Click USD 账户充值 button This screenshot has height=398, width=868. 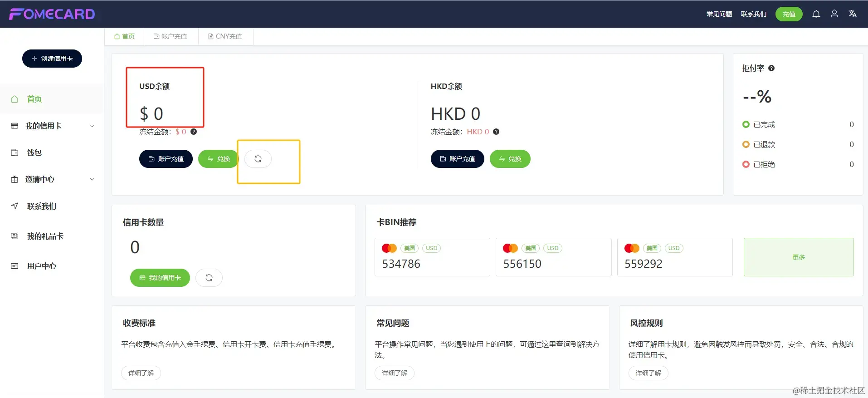pos(166,159)
